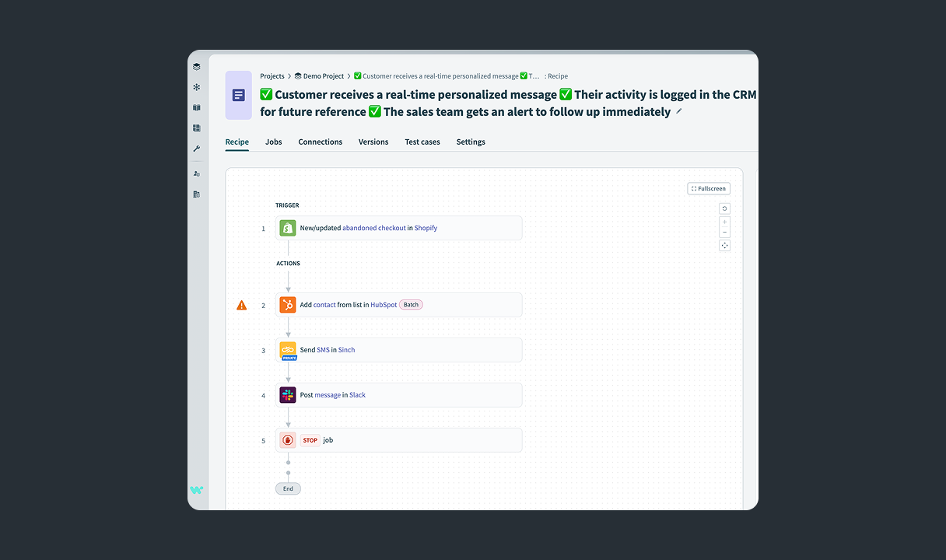This screenshot has width=946, height=560.
Task: Click the Batch badge in step 2
Action: coord(411,305)
